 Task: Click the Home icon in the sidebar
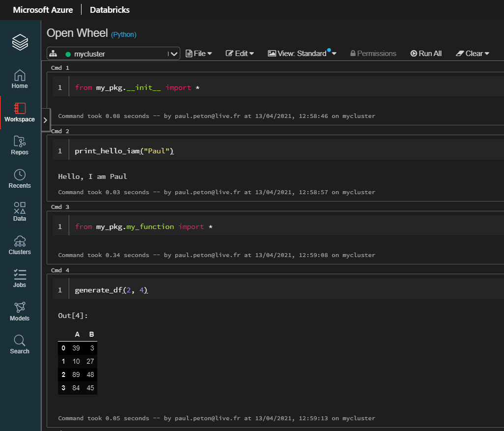(20, 79)
